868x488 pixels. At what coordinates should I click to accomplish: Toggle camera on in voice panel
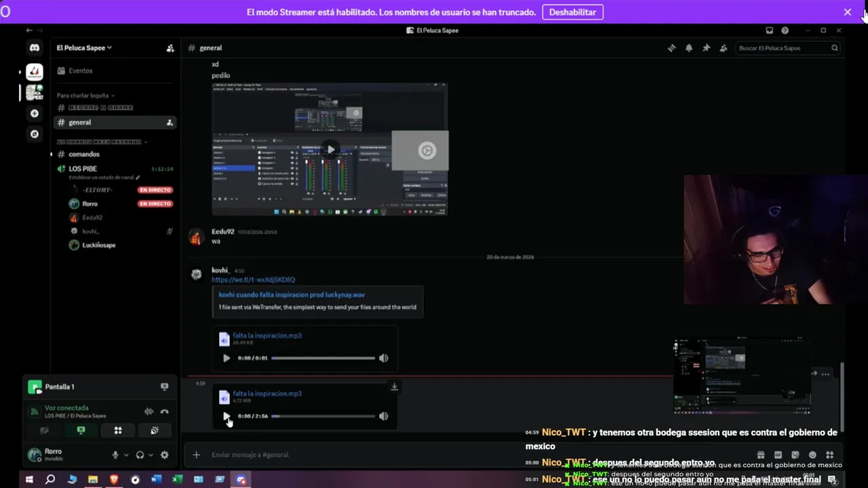44,430
